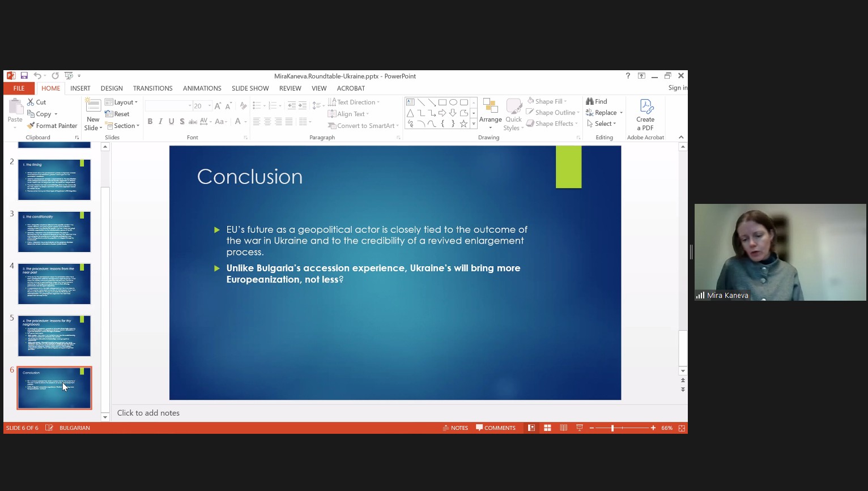Click the New Slide icon

pyautogui.click(x=93, y=106)
